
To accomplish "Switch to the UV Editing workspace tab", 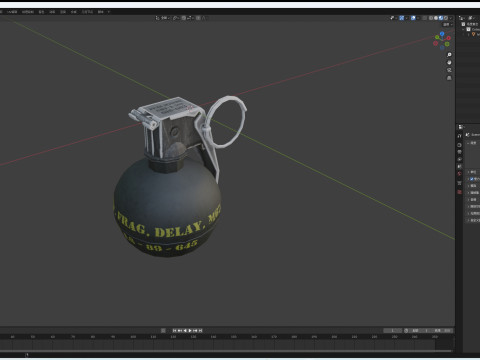I will click(x=12, y=12).
